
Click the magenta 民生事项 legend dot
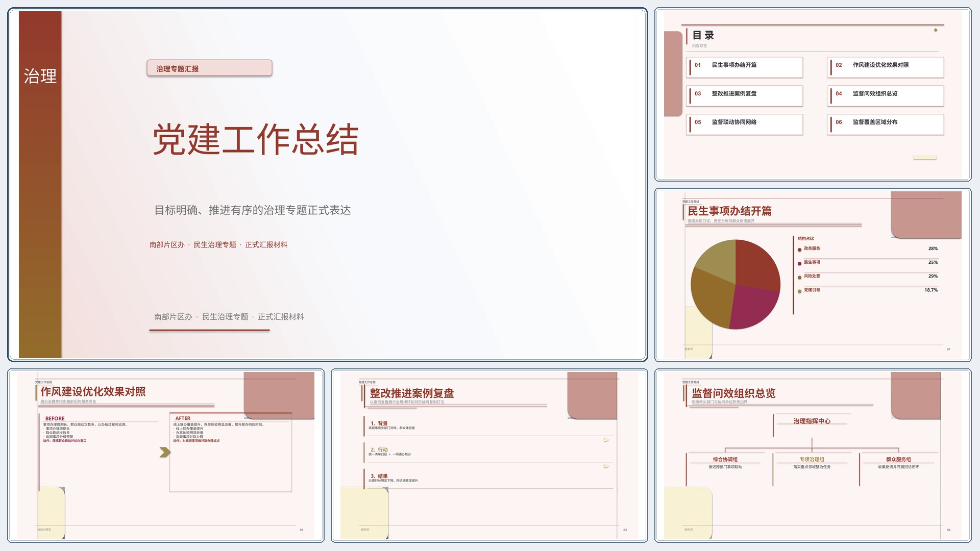pyautogui.click(x=799, y=263)
